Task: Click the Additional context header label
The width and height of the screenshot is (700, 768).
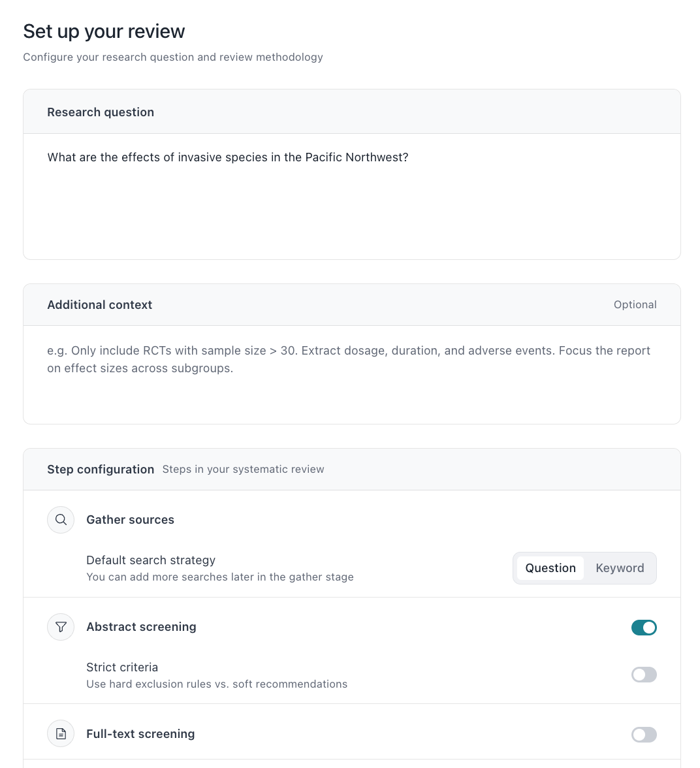Action: click(99, 305)
